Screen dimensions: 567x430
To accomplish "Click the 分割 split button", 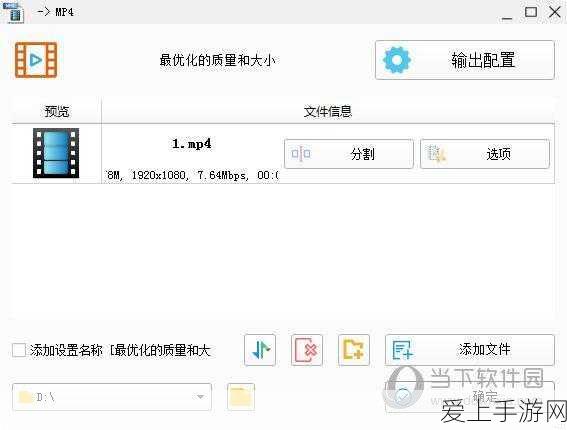I will click(x=349, y=154).
